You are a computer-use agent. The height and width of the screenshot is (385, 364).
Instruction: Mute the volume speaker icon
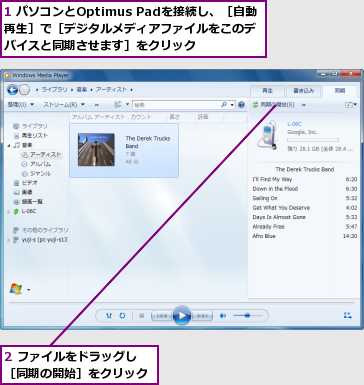tap(223, 315)
